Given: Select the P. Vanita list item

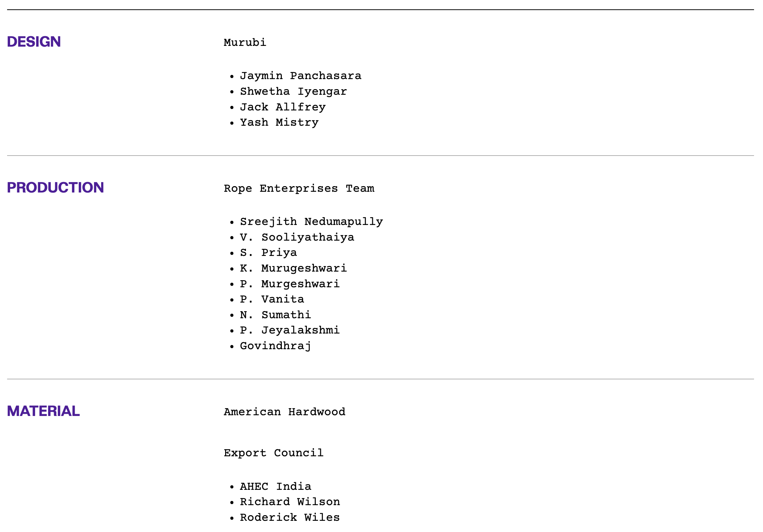Looking at the screenshot, I should (272, 299).
